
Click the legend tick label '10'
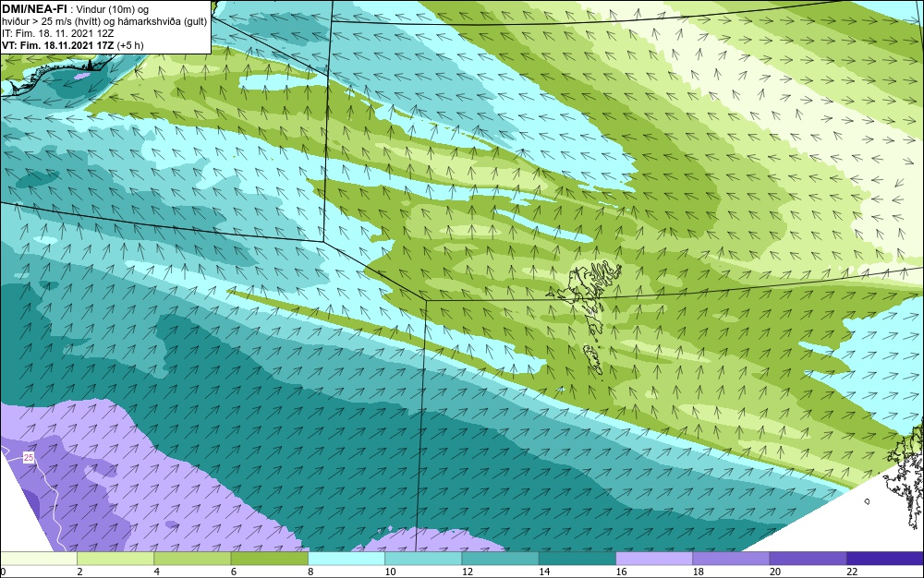click(390, 572)
